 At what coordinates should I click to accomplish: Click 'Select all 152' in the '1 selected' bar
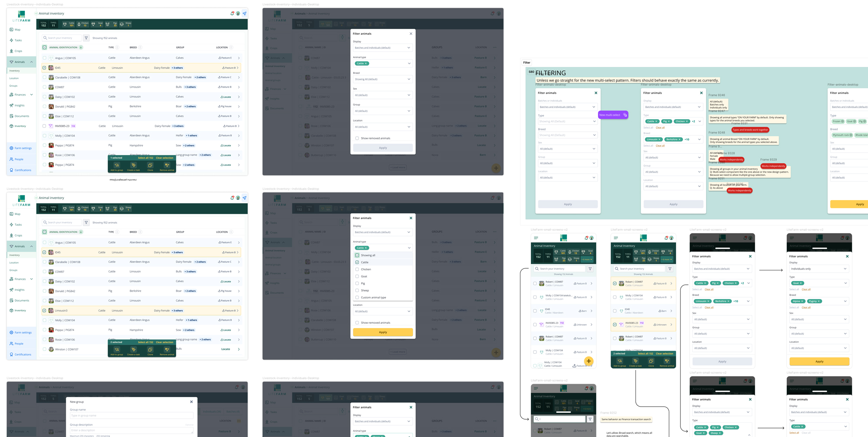pyautogui.click(x=145, y=158)
